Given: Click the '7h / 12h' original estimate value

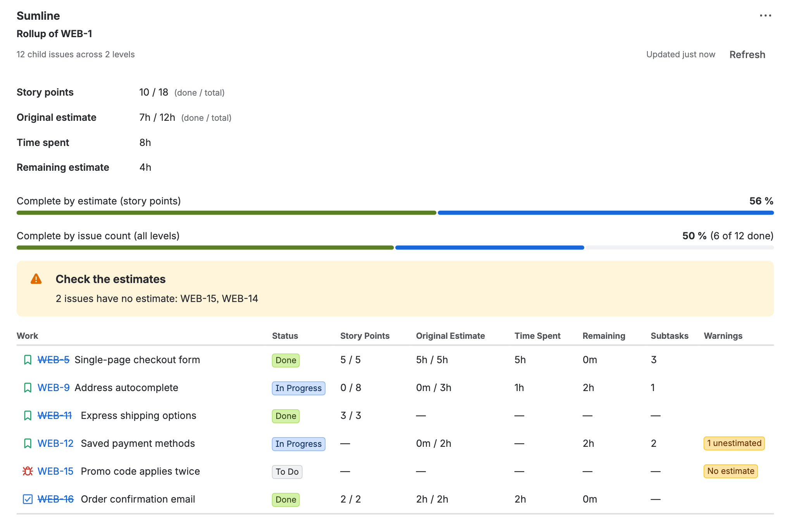Looking at the screenshot, I should click(x=157, y=117).
